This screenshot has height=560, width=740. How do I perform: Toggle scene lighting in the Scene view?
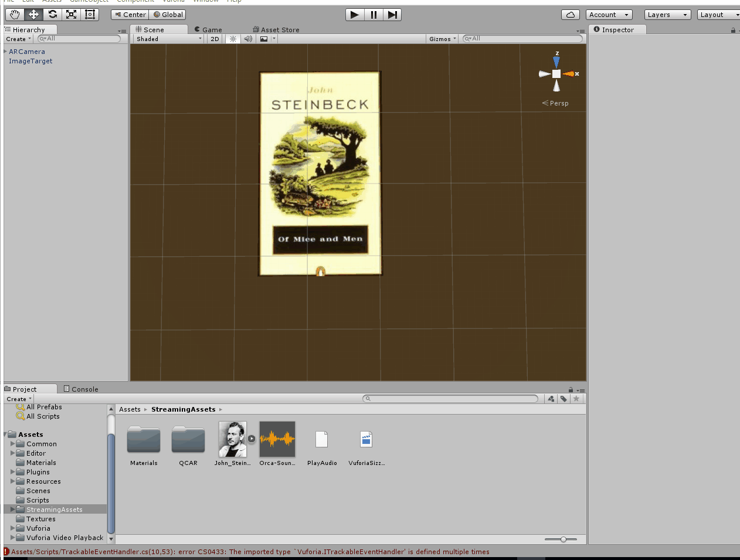point(232,39)
